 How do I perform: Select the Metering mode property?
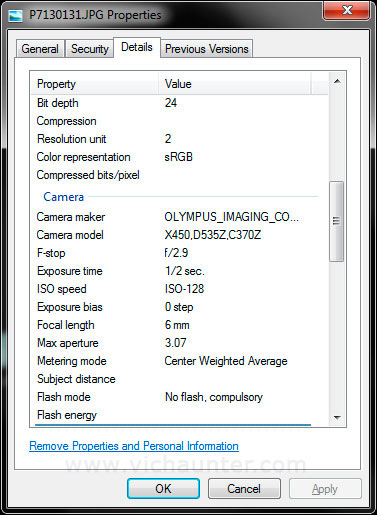point(72,361)
